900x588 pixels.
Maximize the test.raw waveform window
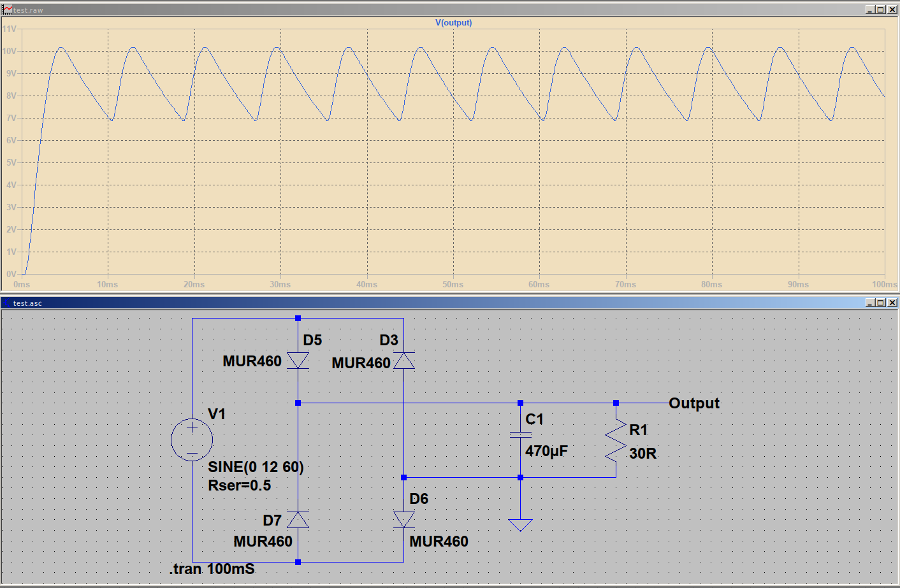(881, 10)
